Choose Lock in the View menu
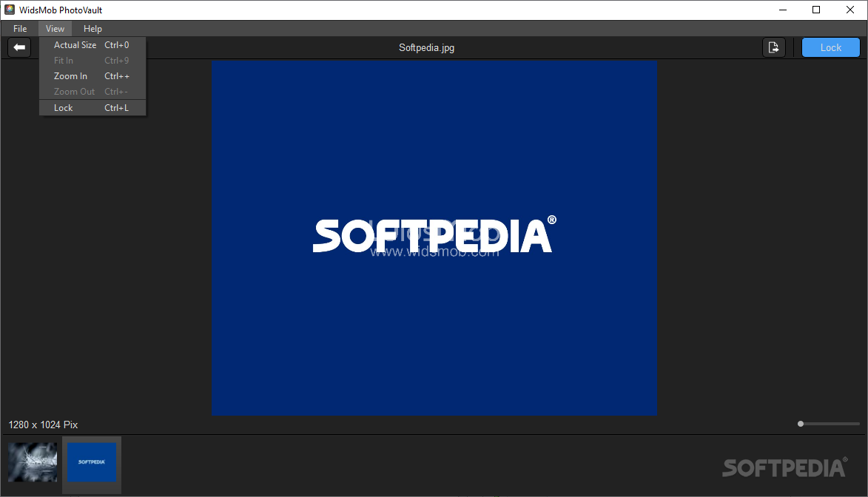Viewport: 868px width, 497px height. click(92, 107)
